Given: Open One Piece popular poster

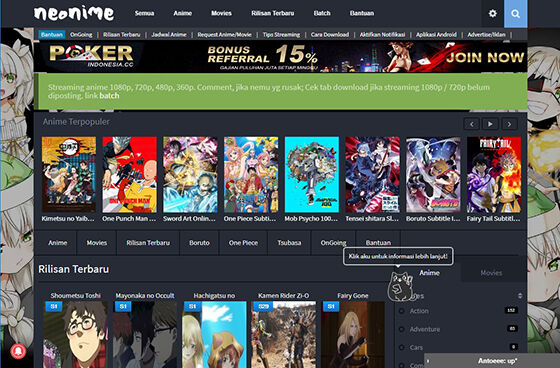Looking at the screenshot, I should 251,175.
